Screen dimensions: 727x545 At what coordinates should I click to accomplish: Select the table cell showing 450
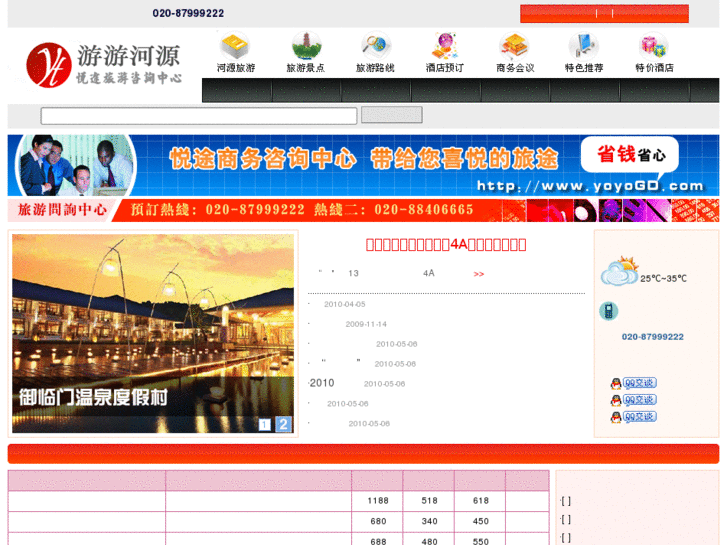(480, 521)
